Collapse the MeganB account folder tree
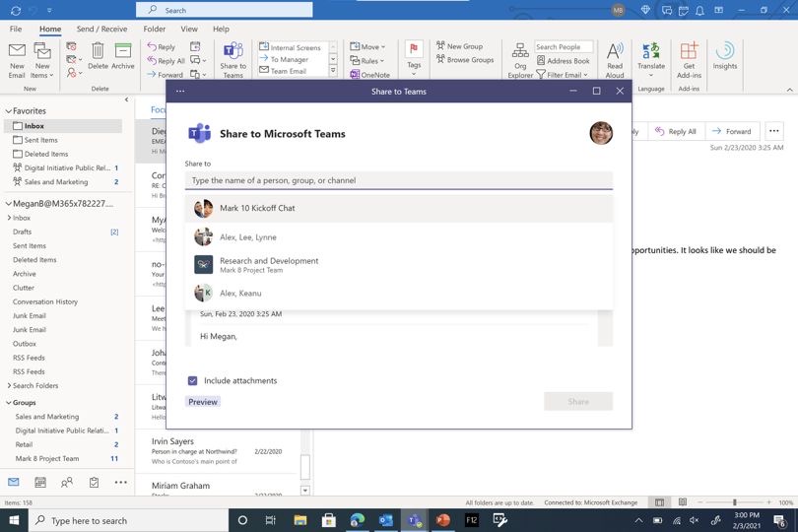 point(9,204)
